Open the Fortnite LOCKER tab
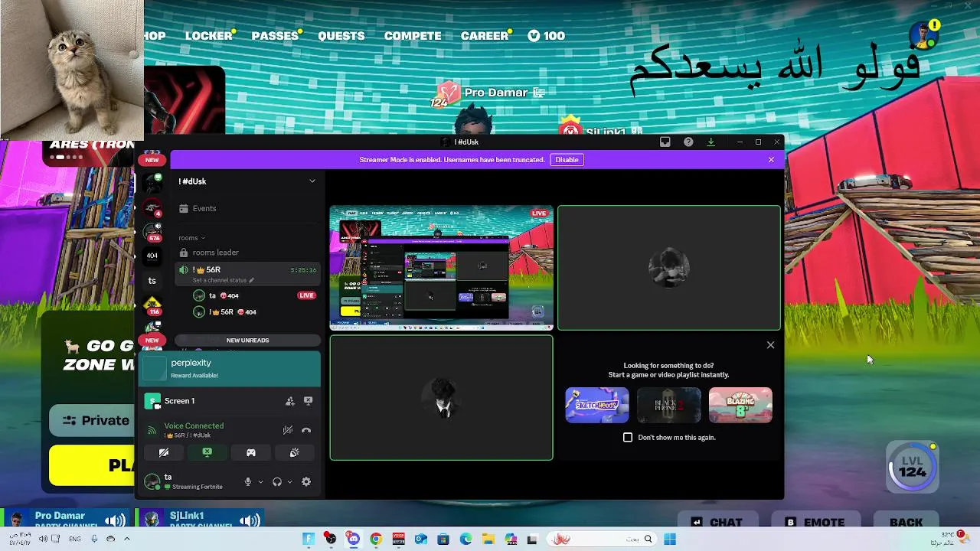 208,35
